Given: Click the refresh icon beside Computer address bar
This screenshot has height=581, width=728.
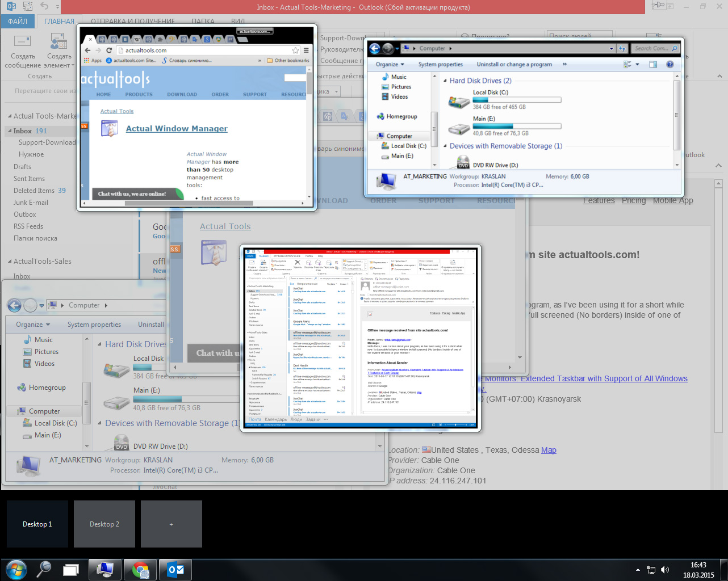Looking at the screenshot, I should [x=622, y=49].
